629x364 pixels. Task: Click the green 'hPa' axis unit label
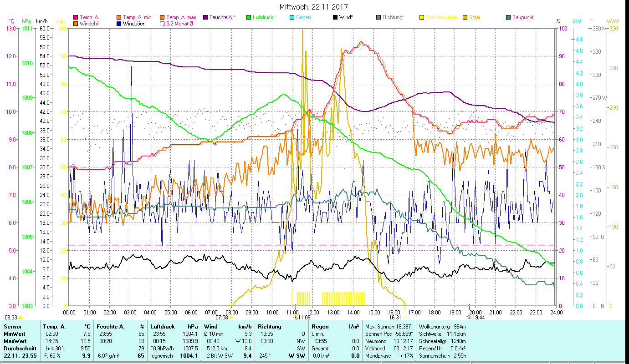pyautogui.click(x=26, y=21)
